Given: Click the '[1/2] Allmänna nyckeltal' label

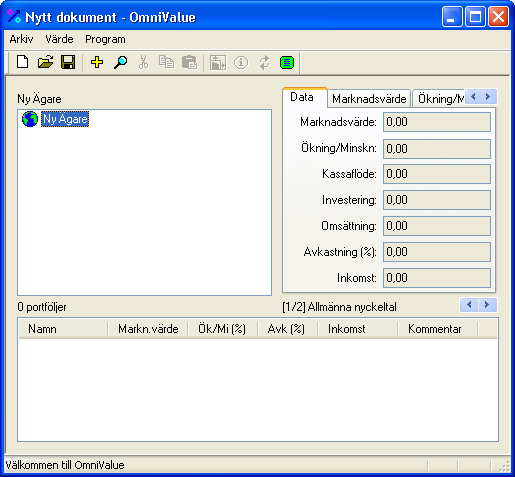Looking at the screenshot, I should 339,307.
